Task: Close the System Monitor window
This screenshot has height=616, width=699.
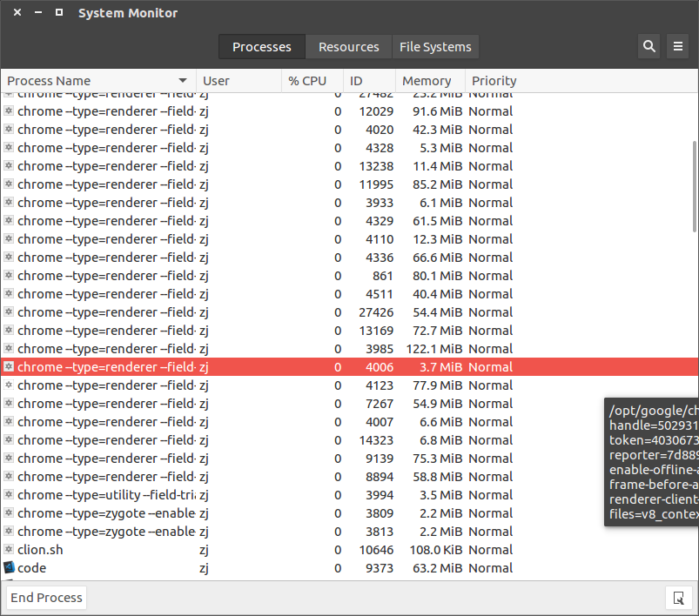Action: (17, 12)
